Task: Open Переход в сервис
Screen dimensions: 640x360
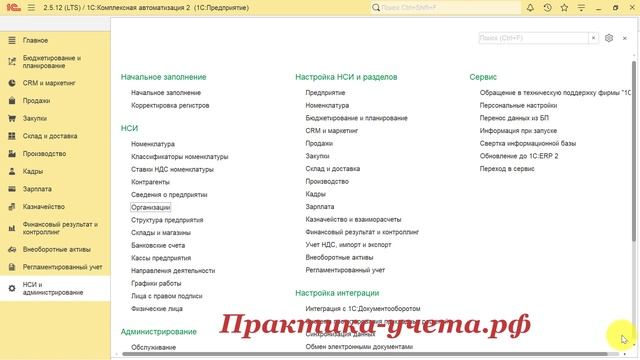Action: pyautogui.click(x=507, y=169)
